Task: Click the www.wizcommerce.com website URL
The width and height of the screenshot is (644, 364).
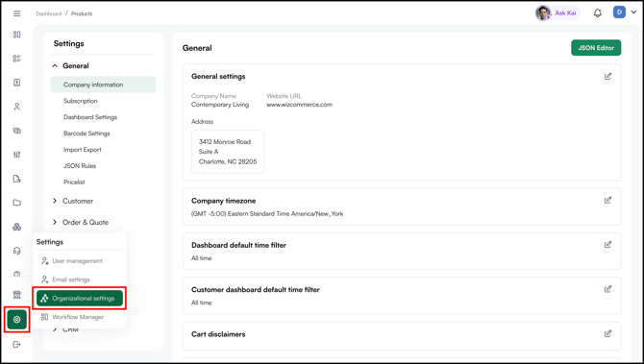Action: click(x=299, y=105)
